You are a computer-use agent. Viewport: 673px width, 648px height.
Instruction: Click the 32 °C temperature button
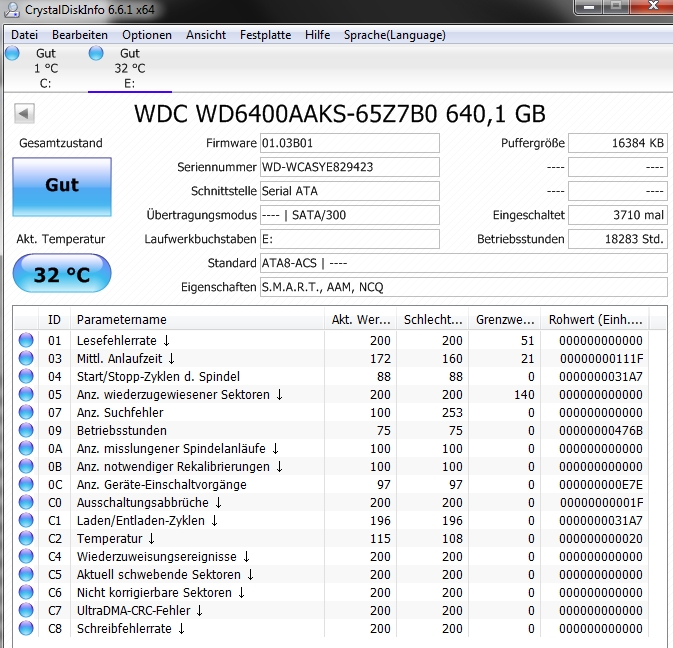(x=62, y=273)
